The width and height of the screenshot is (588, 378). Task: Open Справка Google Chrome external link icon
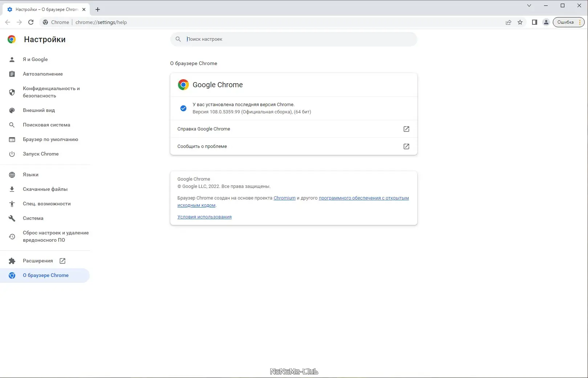pyautogui.click(x=406, y=129)
